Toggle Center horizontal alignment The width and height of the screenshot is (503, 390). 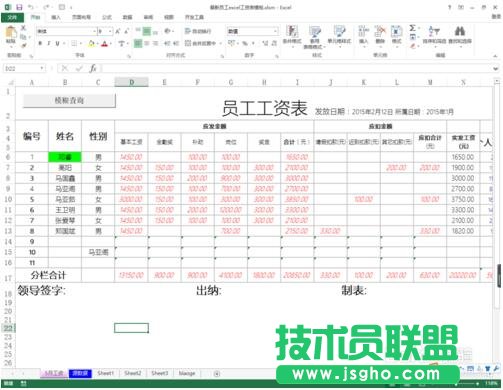(x=147, y=43)
